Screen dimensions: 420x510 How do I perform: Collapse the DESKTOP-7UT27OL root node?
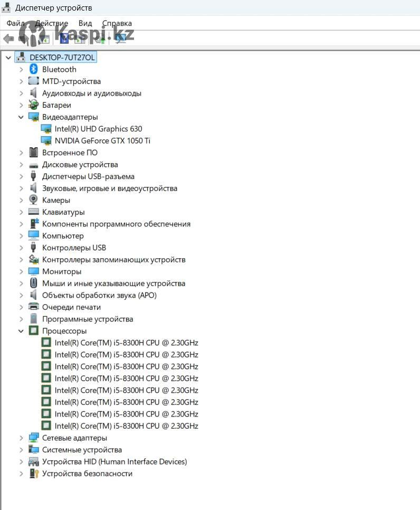tap(8, 58)
